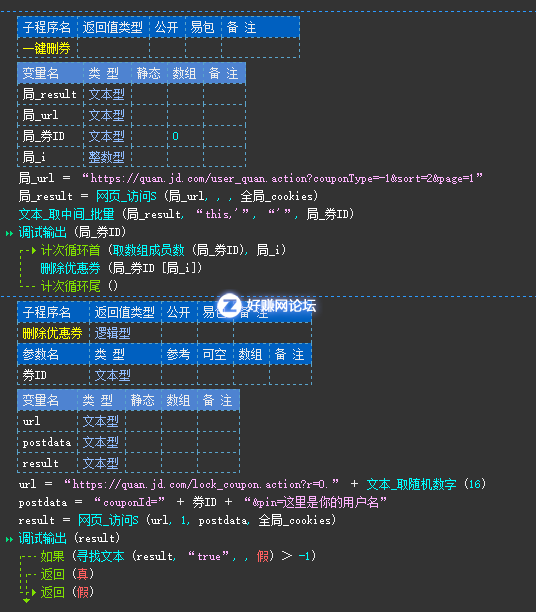Viewport: 536px width, 612px height.
Task: Click the 文本型 type of variable url
Action: point(100,421)
